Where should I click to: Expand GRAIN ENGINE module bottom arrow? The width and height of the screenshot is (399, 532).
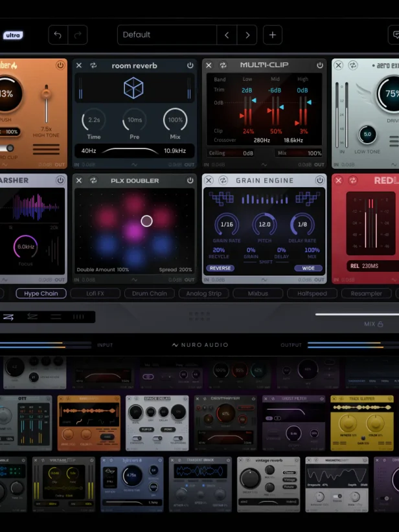[x=264, y=280]
